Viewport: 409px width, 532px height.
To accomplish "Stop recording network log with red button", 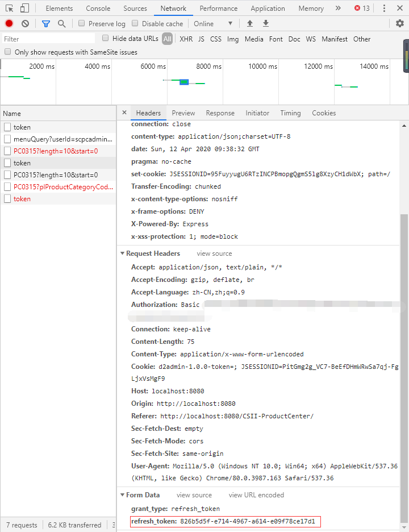I will tap(9, 23).
